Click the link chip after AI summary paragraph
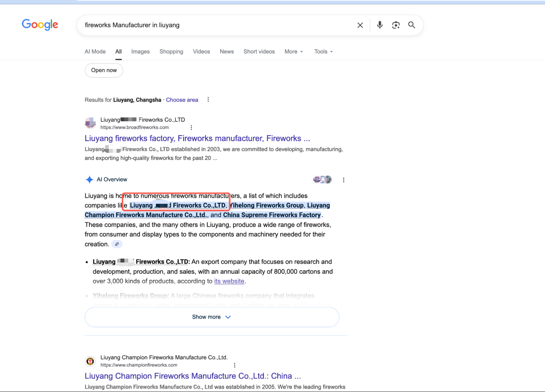The image size is (545, 392). point(117,244)
